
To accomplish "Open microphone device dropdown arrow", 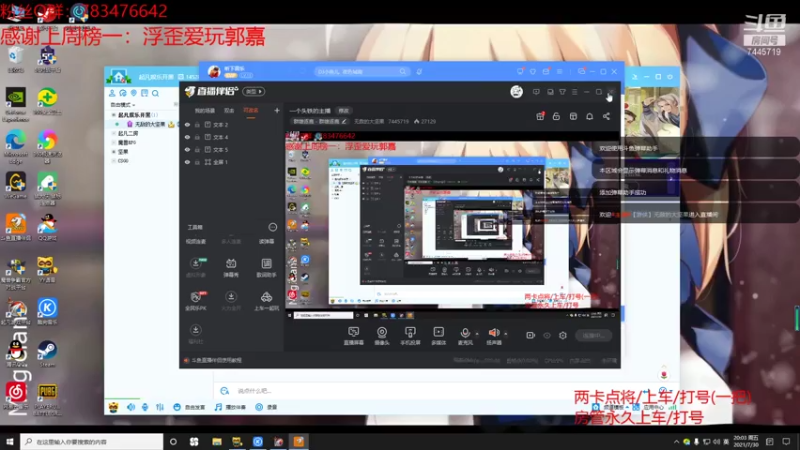I will pyautogui.click(x=477, y=334).
